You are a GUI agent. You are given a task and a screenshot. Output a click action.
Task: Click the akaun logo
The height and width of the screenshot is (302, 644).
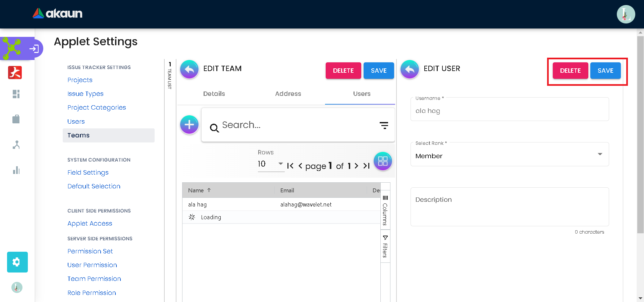pyautogui.click(x=57, y=13)
